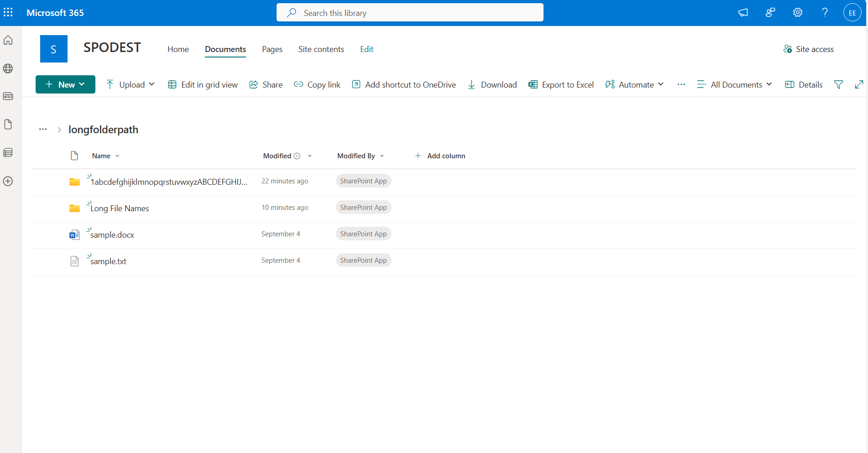Open the Upload dropdown menu
868x453 pixels.
click(131, 85)
